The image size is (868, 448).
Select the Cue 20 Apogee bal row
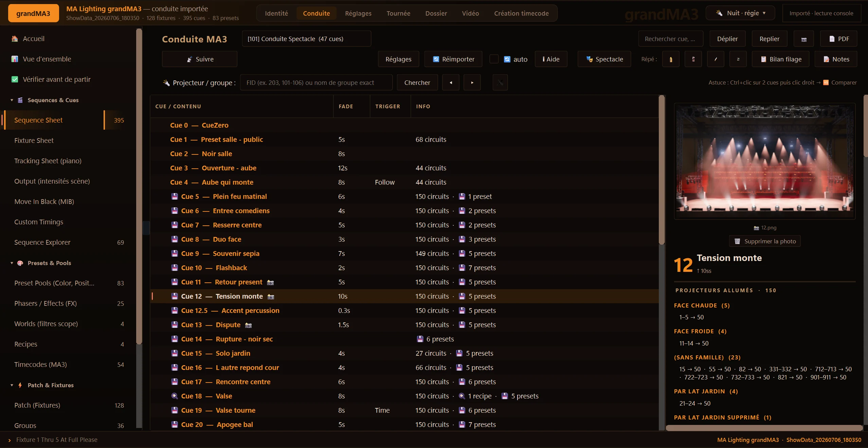click(404, 425)
